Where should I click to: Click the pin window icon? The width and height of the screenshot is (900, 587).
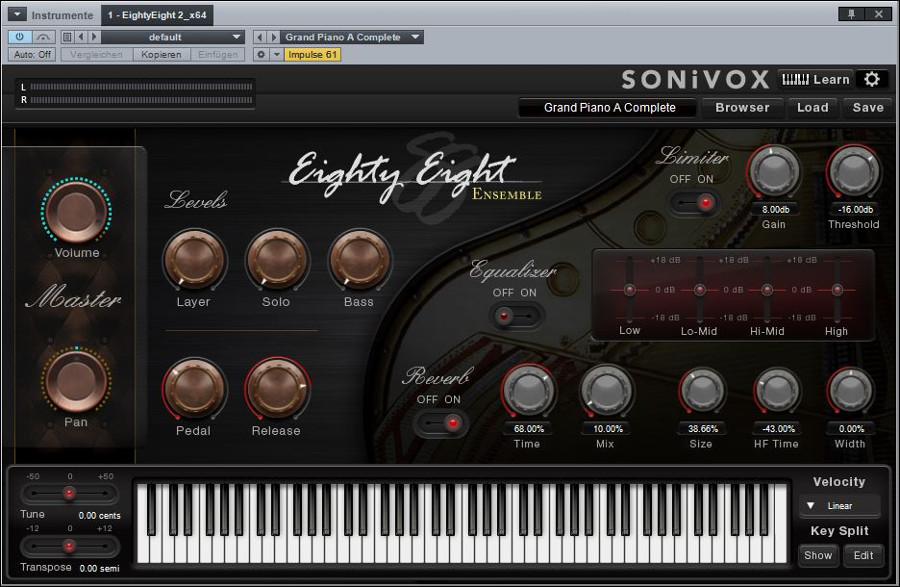(852, 14)
